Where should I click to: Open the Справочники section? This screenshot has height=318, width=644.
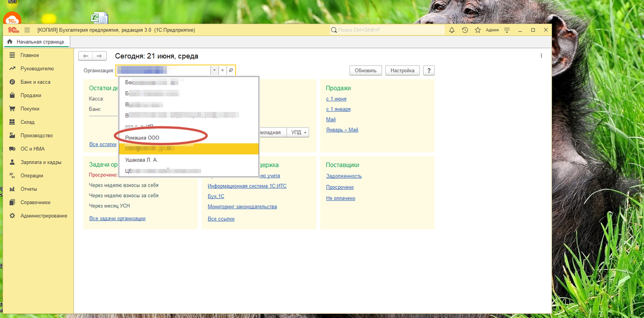pyautogui.click(x=35, y=202)
